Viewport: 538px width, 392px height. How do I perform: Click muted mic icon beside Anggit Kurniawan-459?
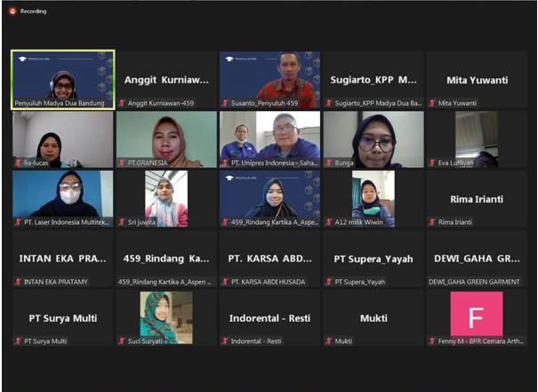click(x=122, y=103)
